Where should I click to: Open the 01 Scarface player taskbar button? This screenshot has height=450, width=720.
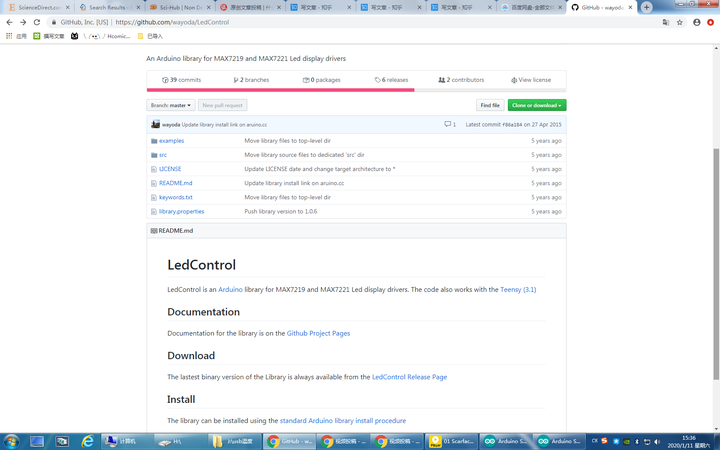[x=451, y=441]
